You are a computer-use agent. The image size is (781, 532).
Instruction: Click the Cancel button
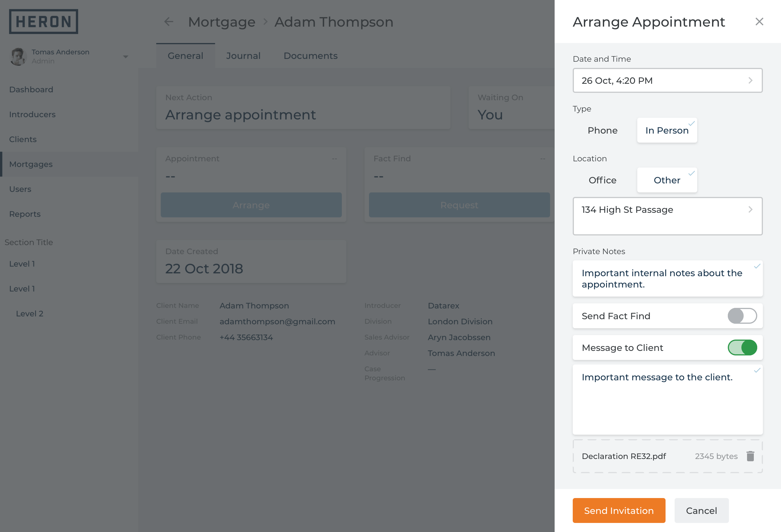click(x=701, y=510)
